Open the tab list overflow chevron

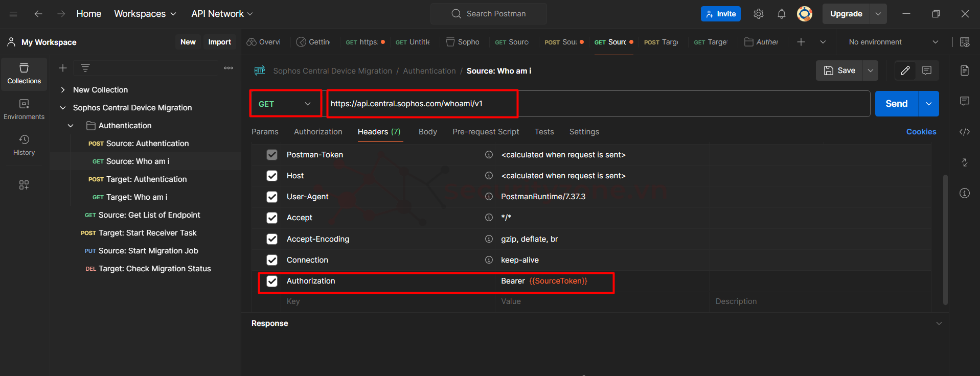pos(823,42)
